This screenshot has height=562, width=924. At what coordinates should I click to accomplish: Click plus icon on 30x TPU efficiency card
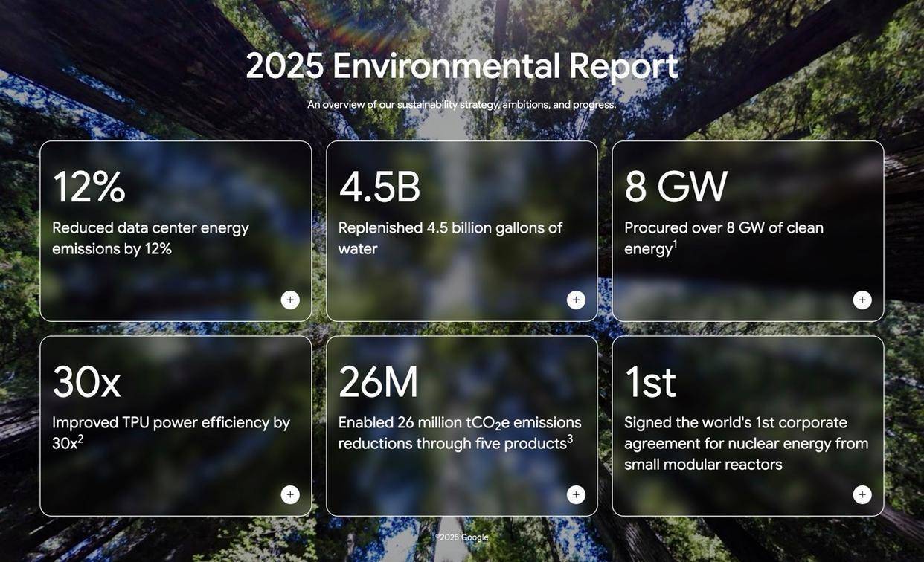pyautogui.click(x=290, y=495)
